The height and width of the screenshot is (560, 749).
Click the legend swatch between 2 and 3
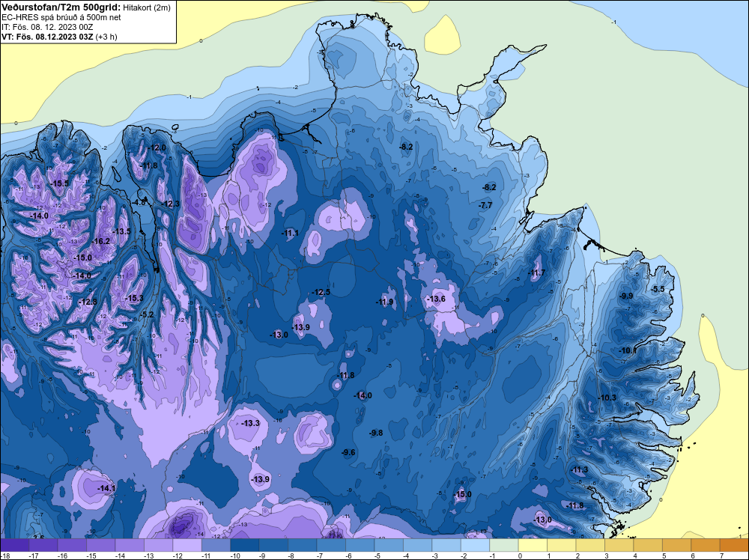pos(590,544)
